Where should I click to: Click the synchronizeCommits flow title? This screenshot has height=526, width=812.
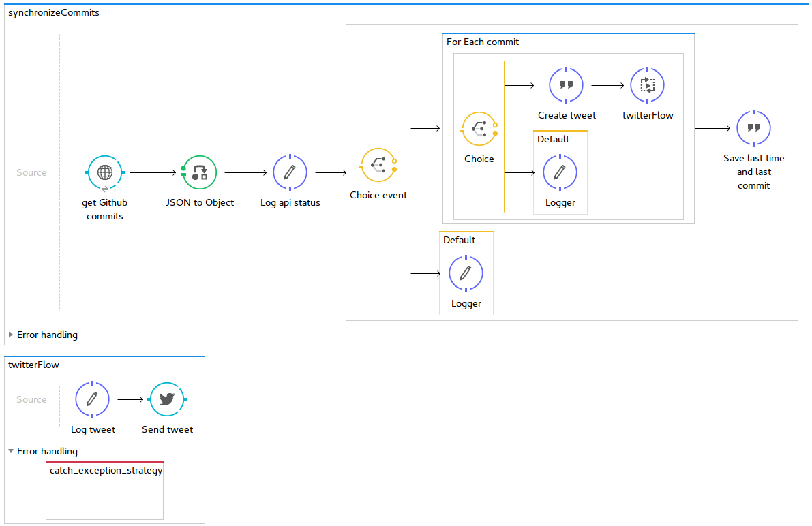pyautogui.click(x=54, y=12)
